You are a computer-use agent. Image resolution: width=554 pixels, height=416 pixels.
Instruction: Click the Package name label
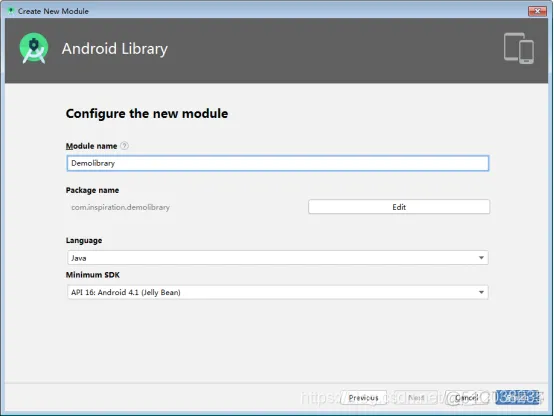click(92, 190)
